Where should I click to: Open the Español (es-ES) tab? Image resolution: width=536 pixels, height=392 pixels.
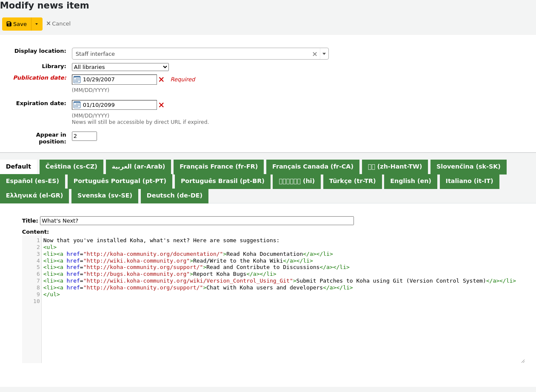(x=32, y=181)
